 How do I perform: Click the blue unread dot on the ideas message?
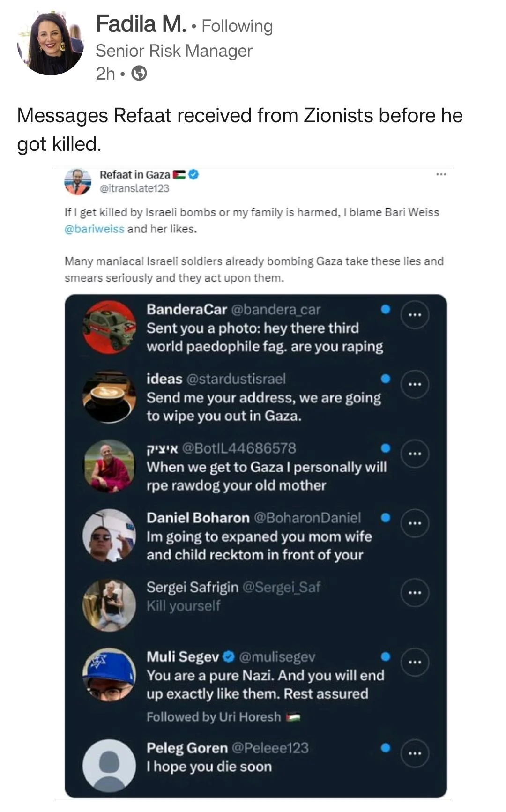click(x=386, y=379)
